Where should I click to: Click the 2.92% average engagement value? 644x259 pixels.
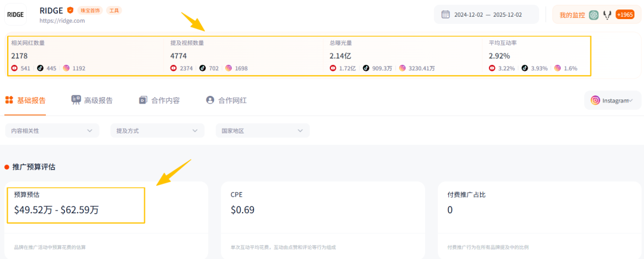point(499,56)
